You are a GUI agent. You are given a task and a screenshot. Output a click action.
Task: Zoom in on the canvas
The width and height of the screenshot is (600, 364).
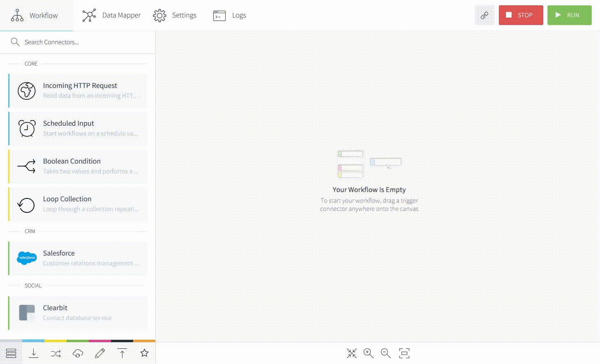tap(369, 353)
